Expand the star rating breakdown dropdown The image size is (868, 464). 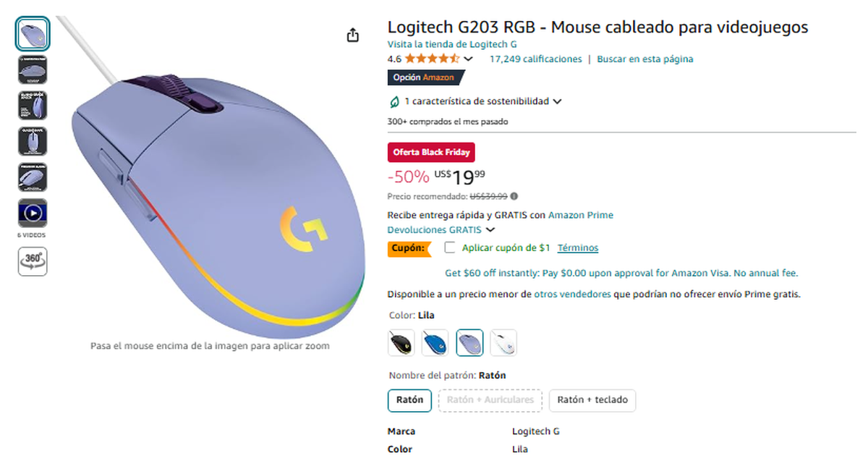(469, 59)
